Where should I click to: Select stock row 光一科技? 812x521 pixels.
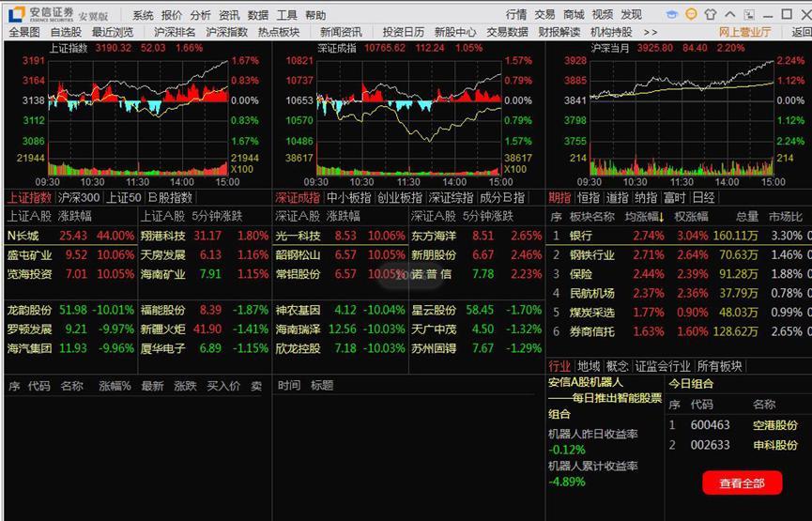coord(340,236)
